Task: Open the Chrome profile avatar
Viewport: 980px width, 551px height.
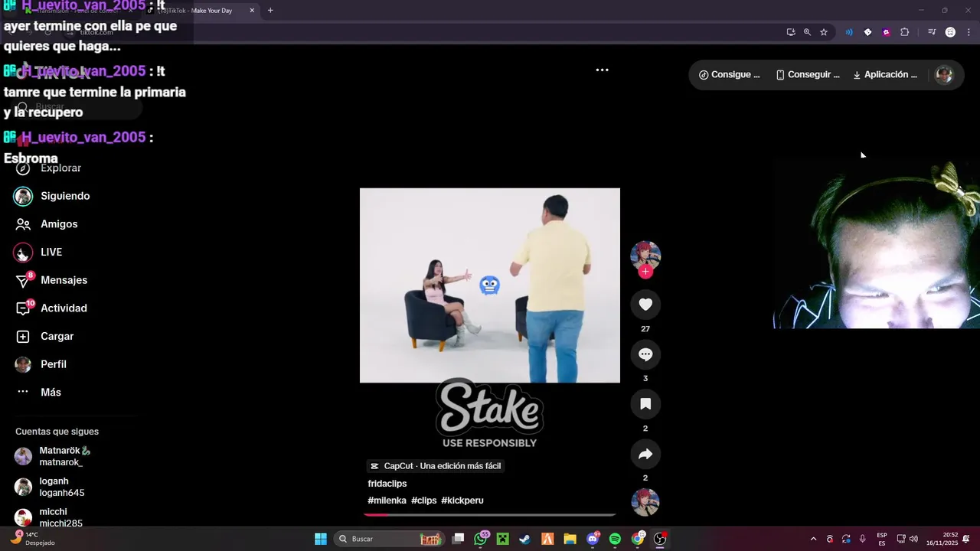Action: pyautogui.click(x=950, y=32)
